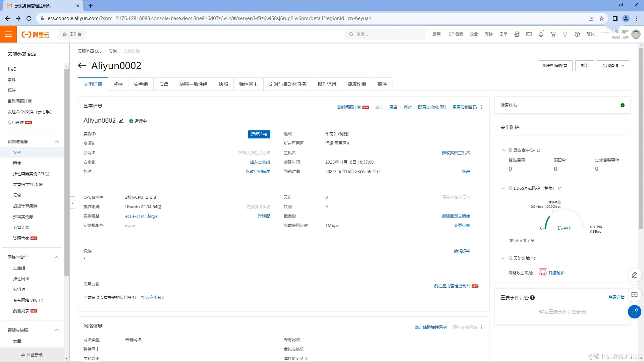Switch to the 弹性网卡 tab
Viewport: 644px width, 362px height.
(x=249, y=84)
